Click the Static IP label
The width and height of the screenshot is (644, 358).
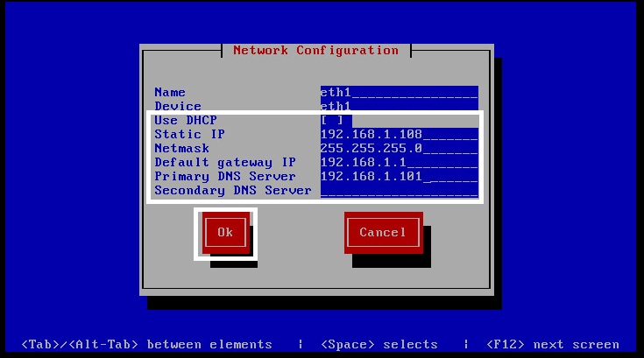(189, 134)
